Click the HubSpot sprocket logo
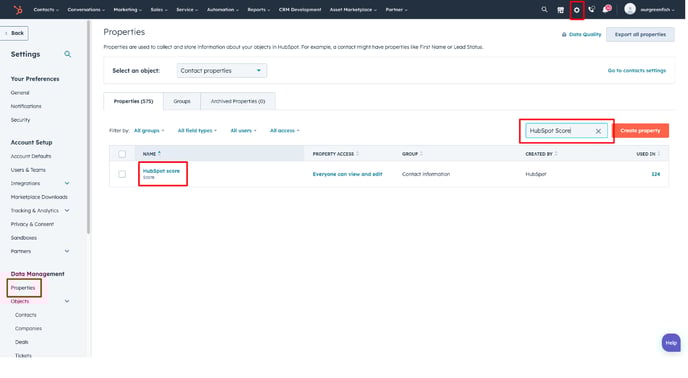This screenshot has height=378, width=688. (18, 10)
